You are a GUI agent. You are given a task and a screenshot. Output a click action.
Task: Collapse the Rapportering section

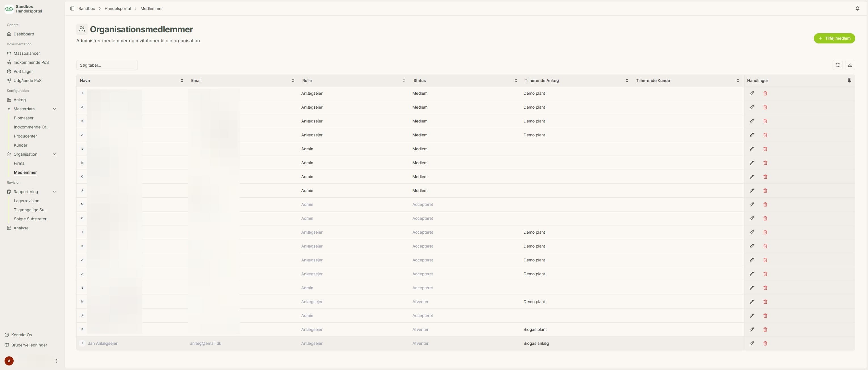point(55,192)
